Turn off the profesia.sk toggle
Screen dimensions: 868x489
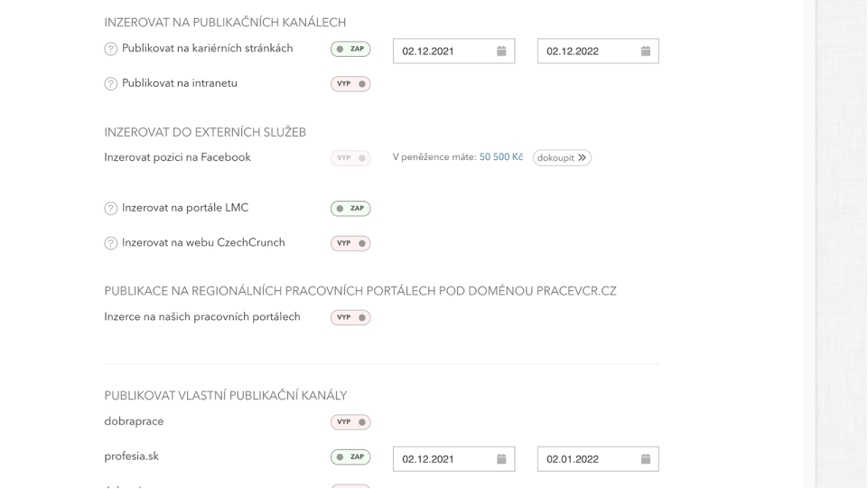(350, 457)
